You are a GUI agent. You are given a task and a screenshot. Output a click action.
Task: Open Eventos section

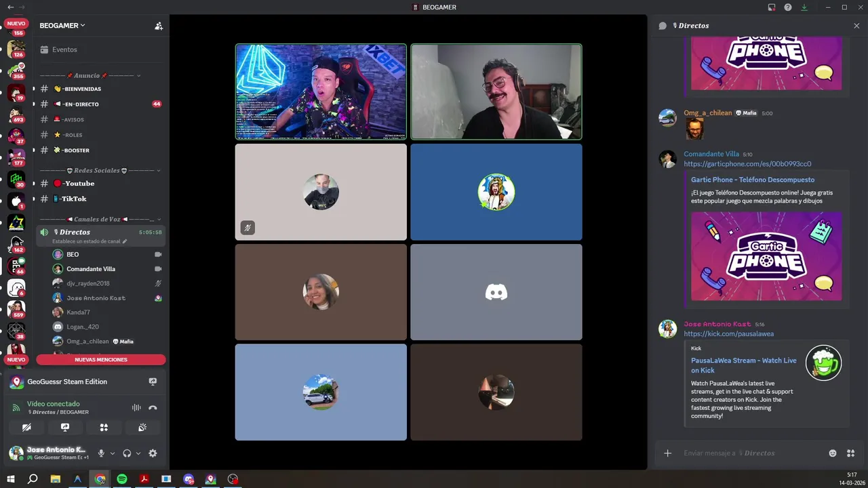click(x=100, y=49)
